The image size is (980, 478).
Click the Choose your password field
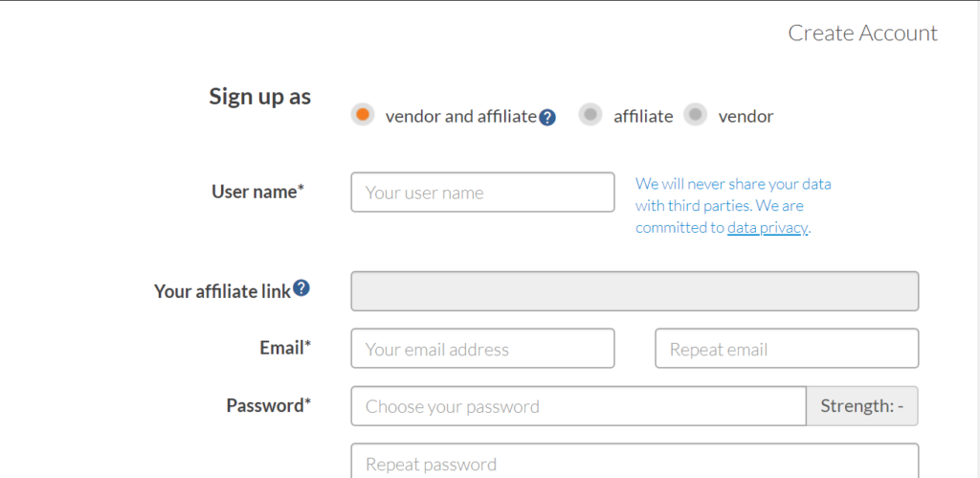(578, 406)
